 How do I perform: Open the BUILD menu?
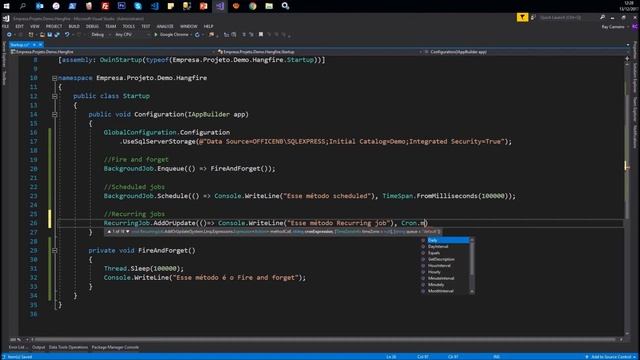[74, 26]
